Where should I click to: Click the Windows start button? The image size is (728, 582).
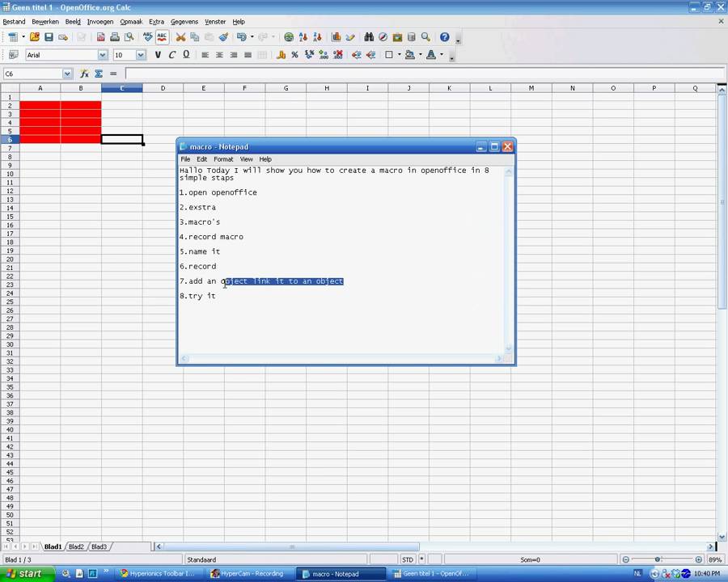(28, 574)
